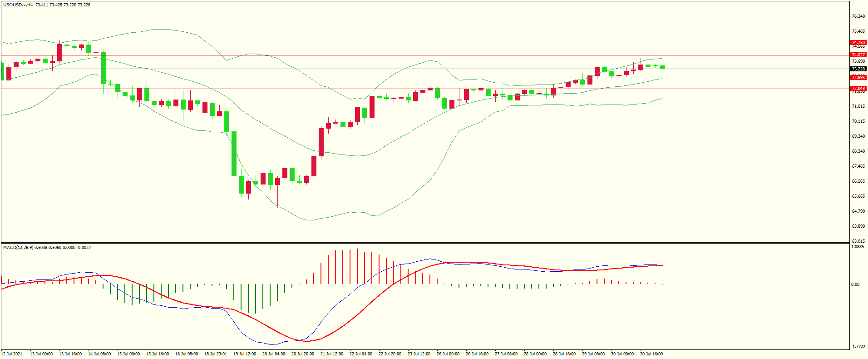Click the USOUSD.v,H4 symbol title

[x=18, y=5]
